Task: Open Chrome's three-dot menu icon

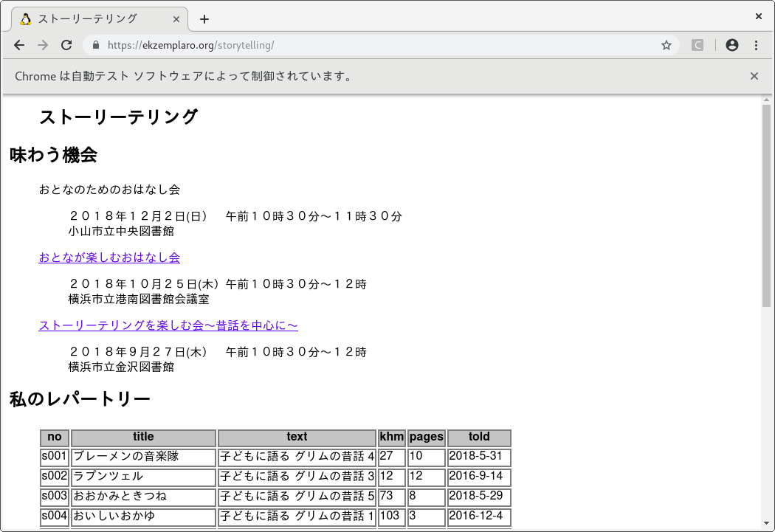Action: [757, 45]
